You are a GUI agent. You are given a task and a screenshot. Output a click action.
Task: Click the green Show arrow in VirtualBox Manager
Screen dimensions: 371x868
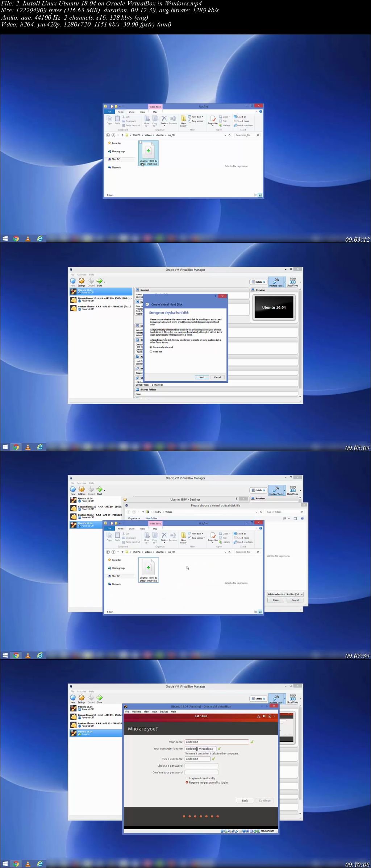(x=99, y=698)
